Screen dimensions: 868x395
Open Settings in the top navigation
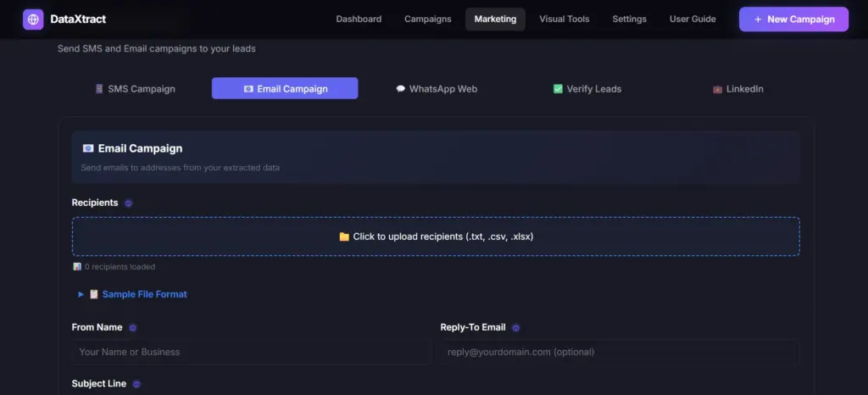pos(630,19)
